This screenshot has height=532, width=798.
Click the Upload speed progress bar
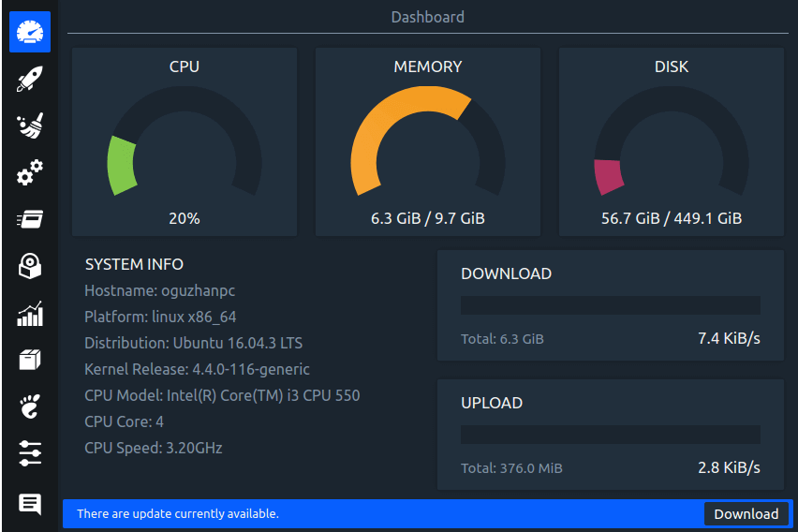click(610, 436)
